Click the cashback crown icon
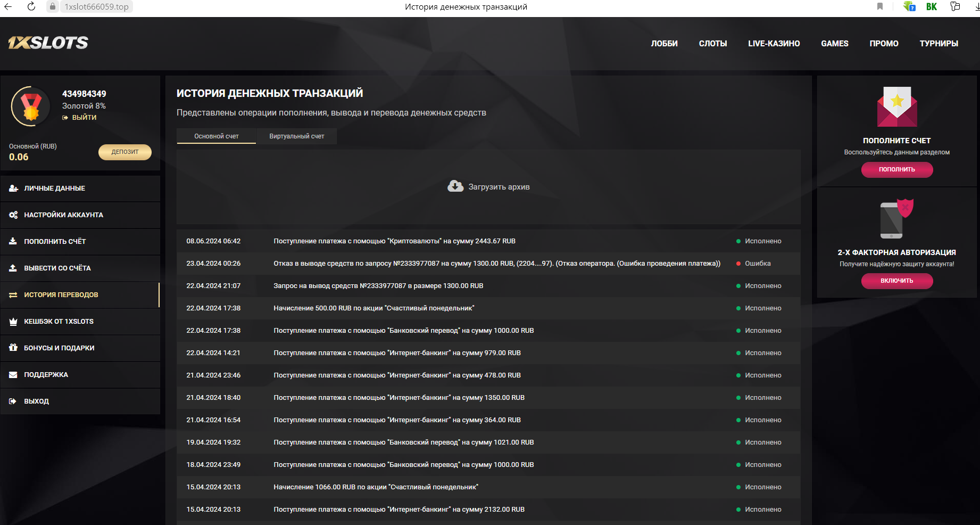The image size is (980, 525). tap(13, 322)
